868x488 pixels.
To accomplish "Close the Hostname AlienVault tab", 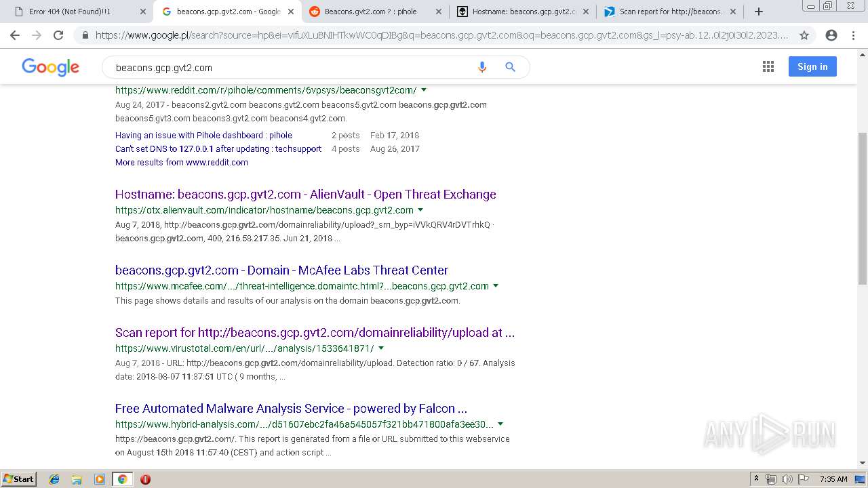I will (x=585, y=12).
